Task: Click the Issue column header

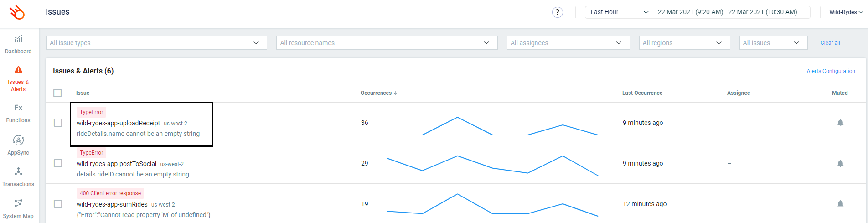Action: click(x=83, y=93)
